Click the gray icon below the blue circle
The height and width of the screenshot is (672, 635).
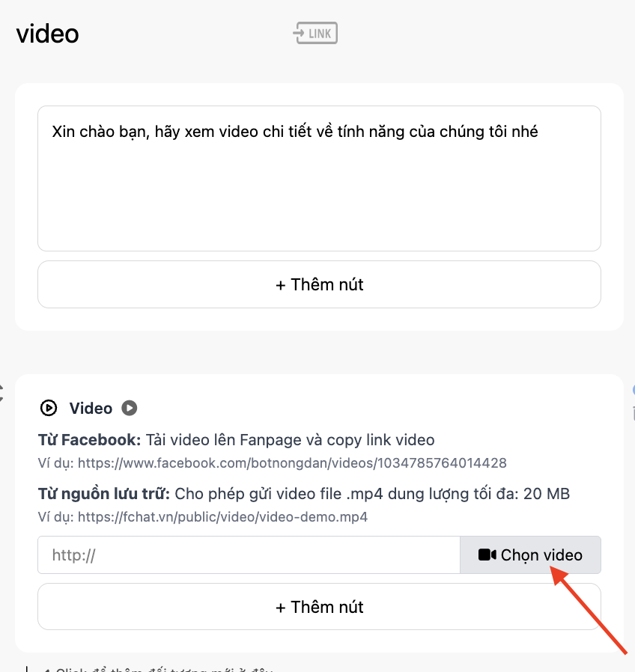point(634,413)
